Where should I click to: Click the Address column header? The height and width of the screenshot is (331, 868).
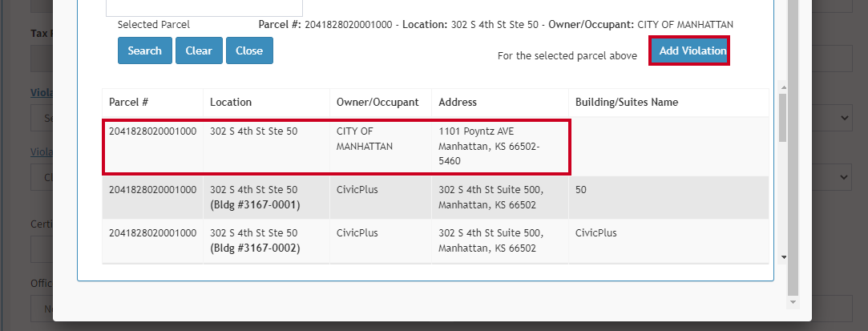(x=500, y=103)
